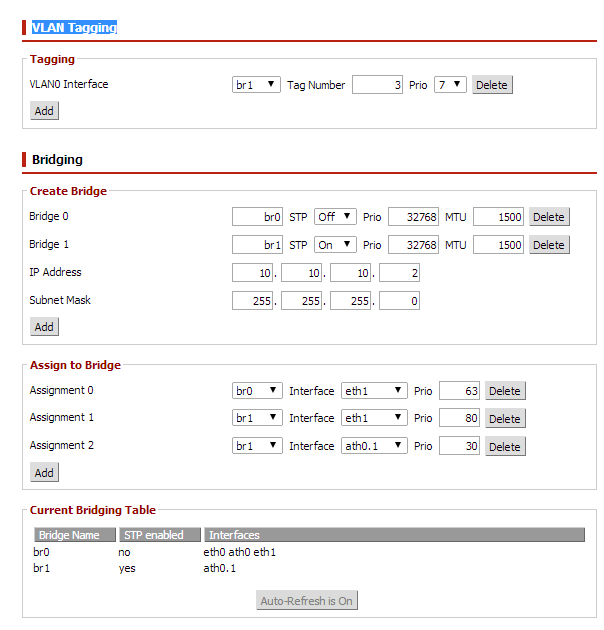
Task: Click the second IP Address octet field
Action: (301, 273)
